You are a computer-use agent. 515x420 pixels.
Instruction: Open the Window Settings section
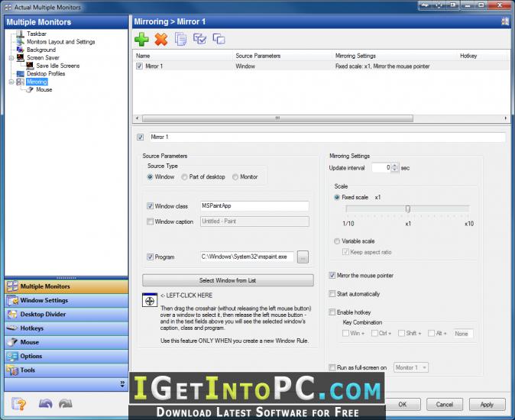(x=66, y=300)
